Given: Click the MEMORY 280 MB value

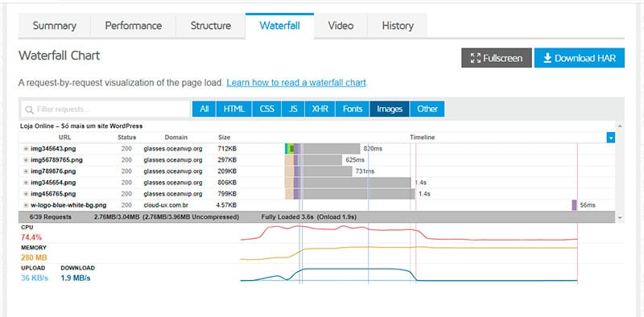Looking at the screenshot, I should tap(34, 258).
